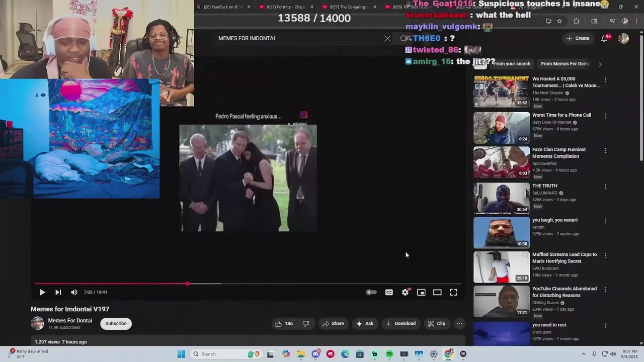Play the paused YouTube video
This screenshot has height=362, width=644.
pos(42,292)
